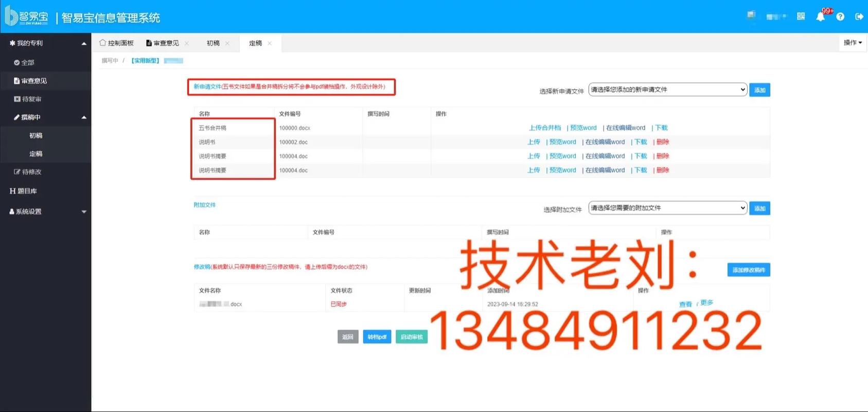Click 预览word in 五书合并稿 row

pyautogui.click(x=583, y=128)
